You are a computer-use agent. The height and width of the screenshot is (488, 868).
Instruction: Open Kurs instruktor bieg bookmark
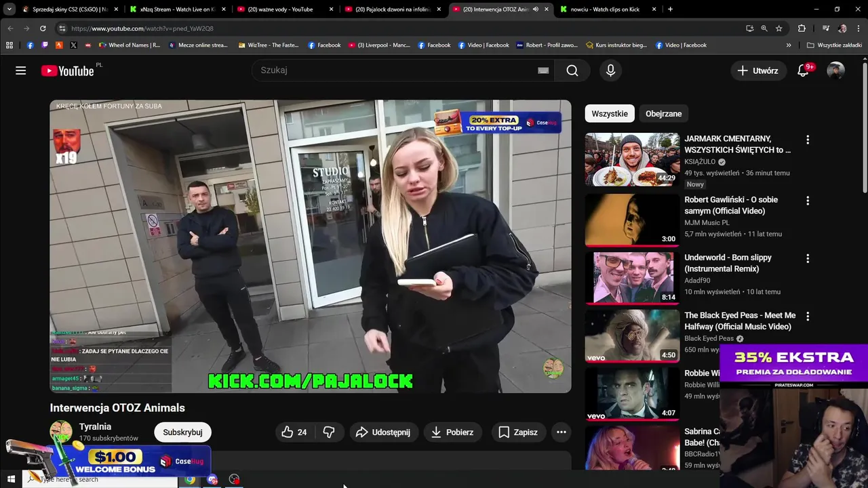616,45
